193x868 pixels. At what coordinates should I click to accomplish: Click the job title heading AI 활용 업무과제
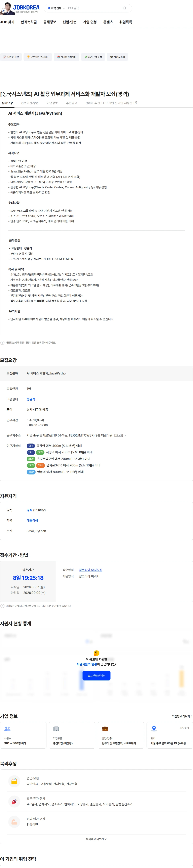point(65,94)
